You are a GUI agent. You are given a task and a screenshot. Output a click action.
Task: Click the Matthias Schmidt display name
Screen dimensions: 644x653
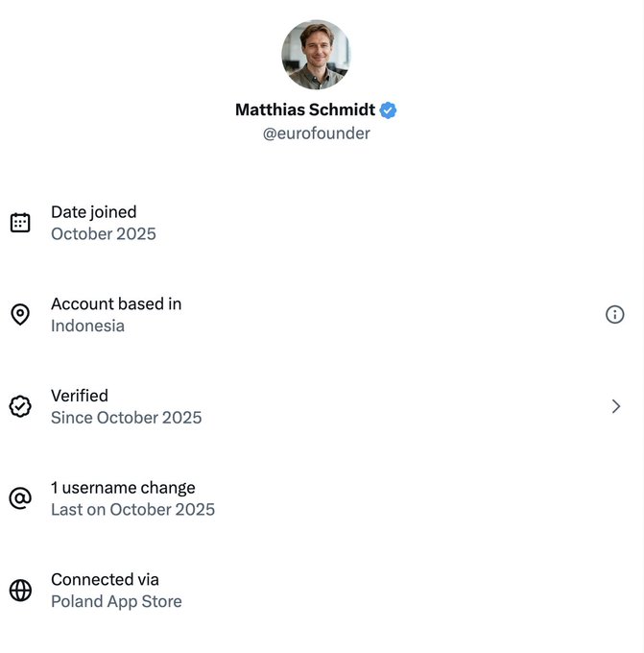click(x=305, y=109)
